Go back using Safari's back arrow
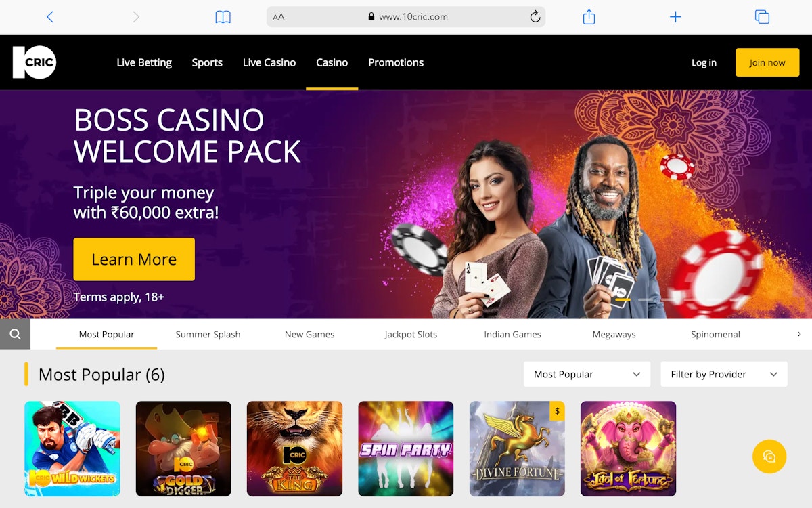This screenshot has width=812, height=508. (x=49, y=17)
